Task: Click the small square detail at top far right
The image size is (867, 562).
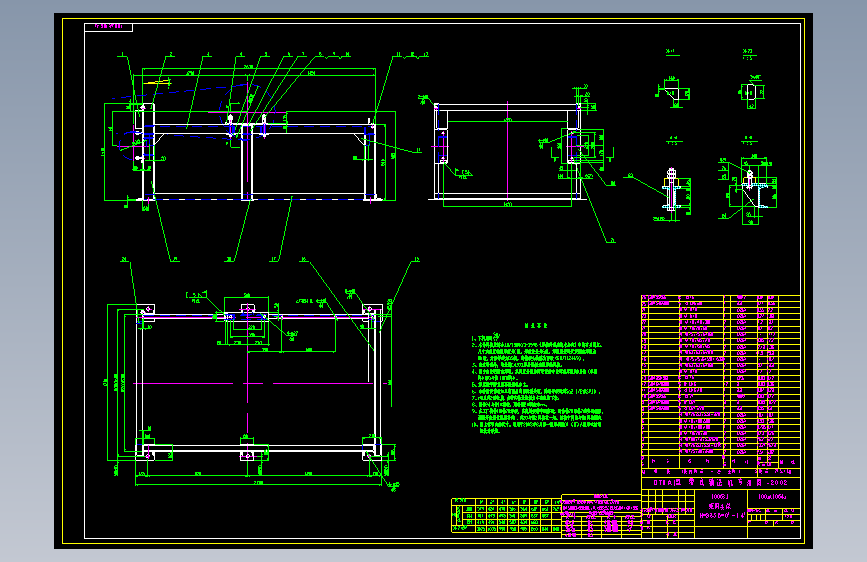Action: 751,92
